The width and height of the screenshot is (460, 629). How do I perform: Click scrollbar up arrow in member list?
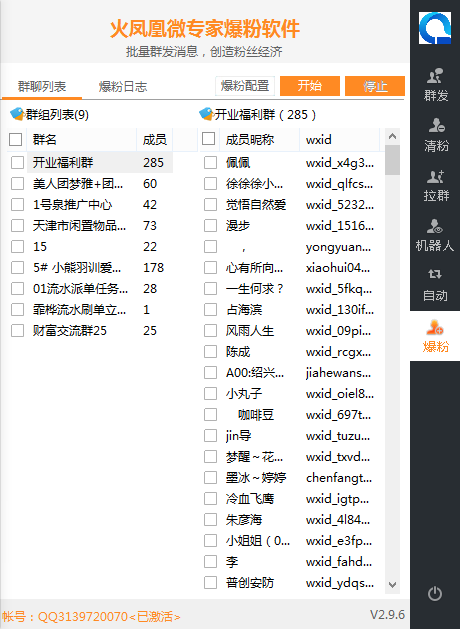click(392, 136)
